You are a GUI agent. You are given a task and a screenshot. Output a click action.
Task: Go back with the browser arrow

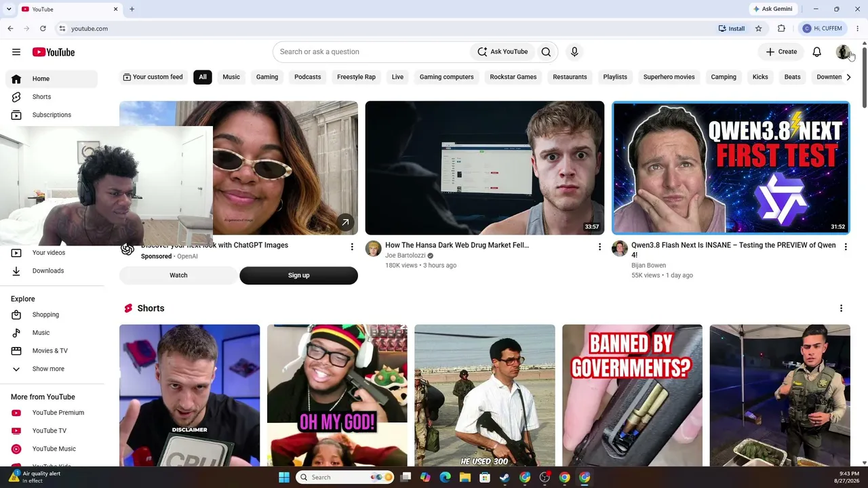coord(10,28)
